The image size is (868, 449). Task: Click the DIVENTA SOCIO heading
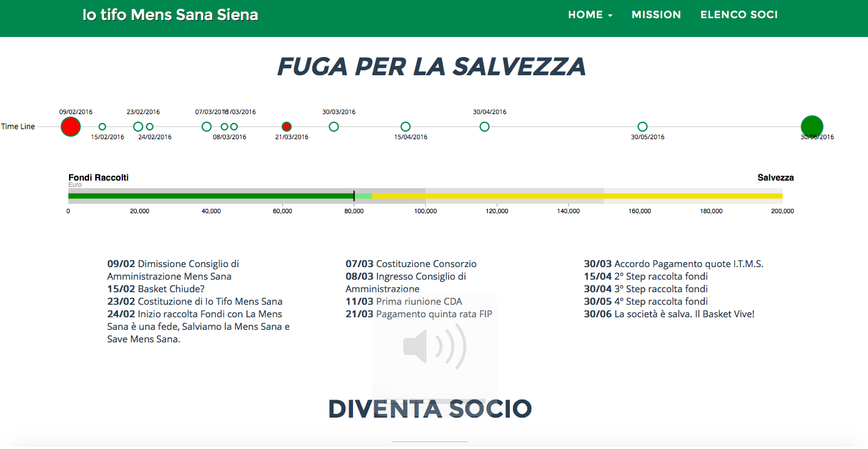click(x=430, y=409)
